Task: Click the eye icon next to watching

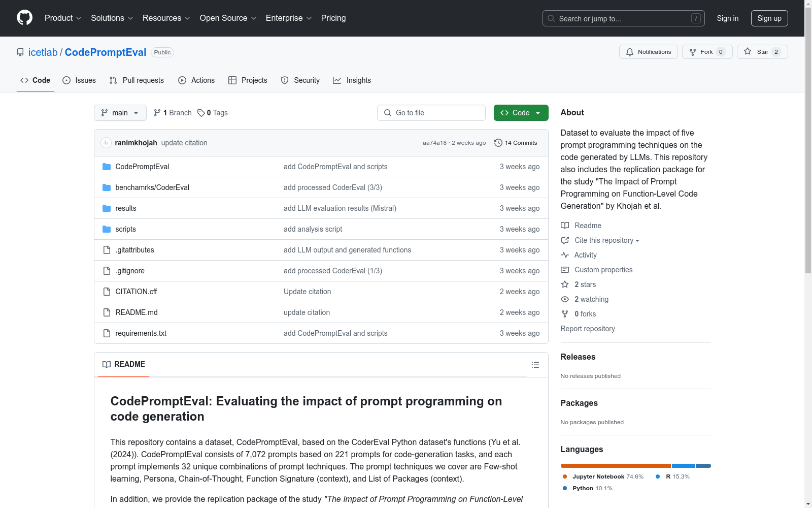Action: pyautogui.click(x=565, y=299)
